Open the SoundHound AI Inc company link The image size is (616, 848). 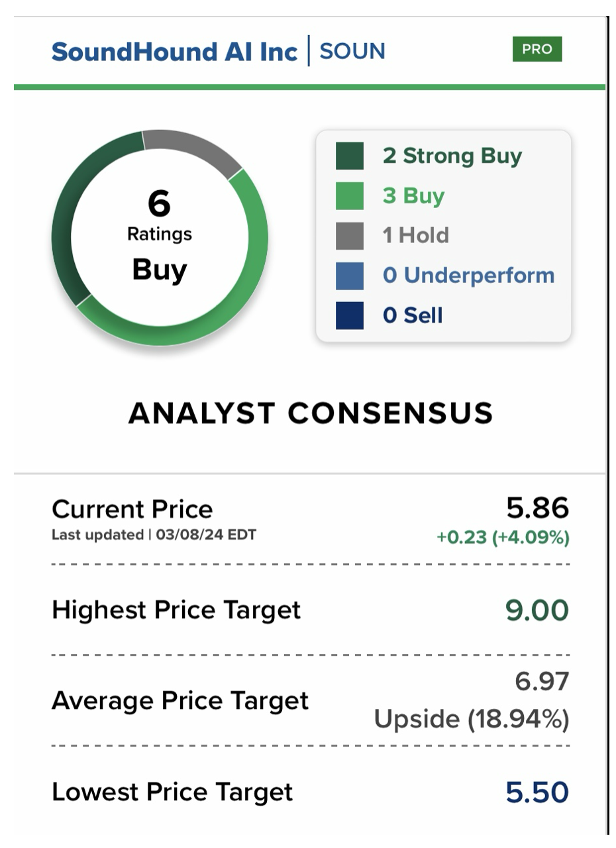pos(174,52)
